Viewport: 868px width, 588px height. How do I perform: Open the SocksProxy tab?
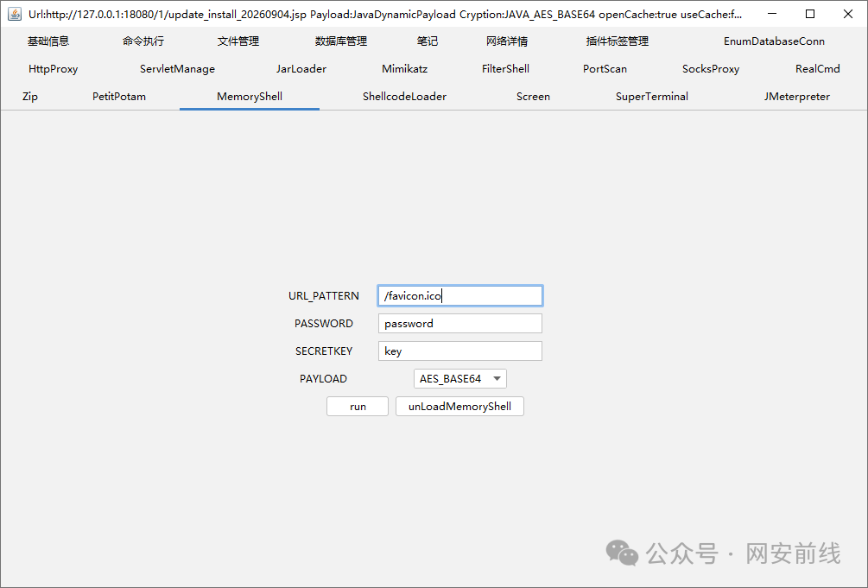pyautogui.click(x=711, y=69)
